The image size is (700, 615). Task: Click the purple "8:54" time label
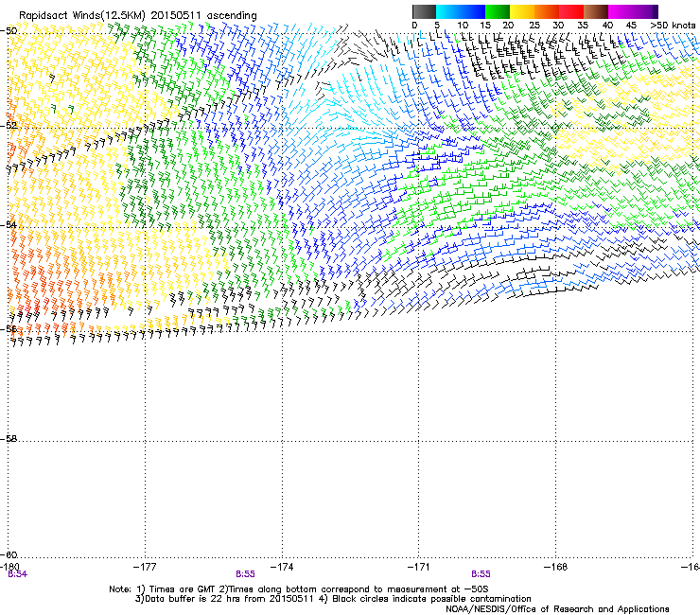click(17, 574)
